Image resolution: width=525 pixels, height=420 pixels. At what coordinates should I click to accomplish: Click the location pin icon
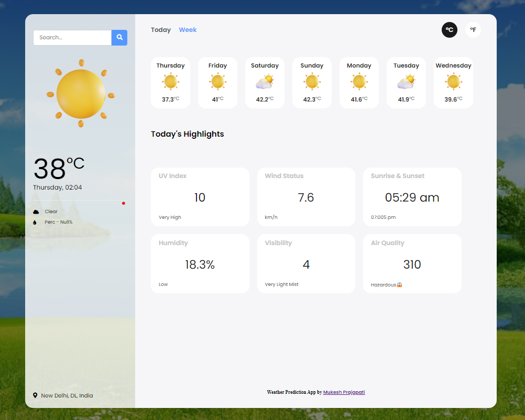[35, 395]
